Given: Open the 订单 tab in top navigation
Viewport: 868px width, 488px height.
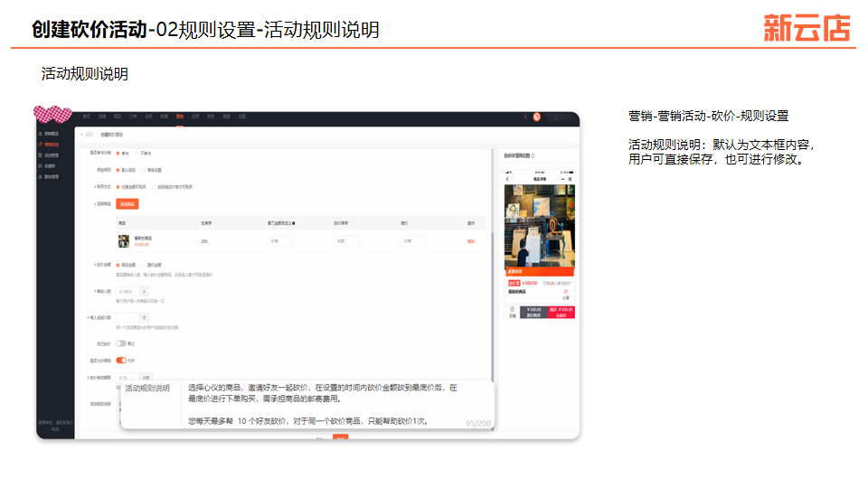Looking at the screenshot, I should [134, 117].
